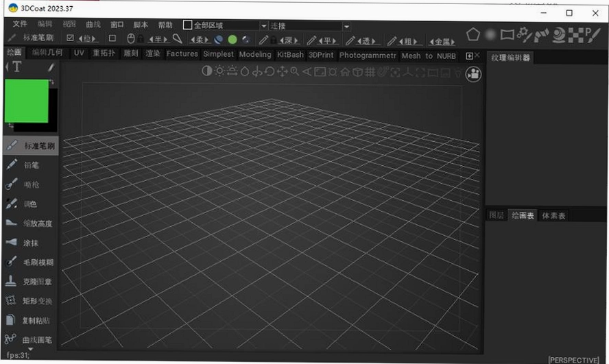Click the magnifier zoom icon in viewport toolbar

click(x=295, y=71)
